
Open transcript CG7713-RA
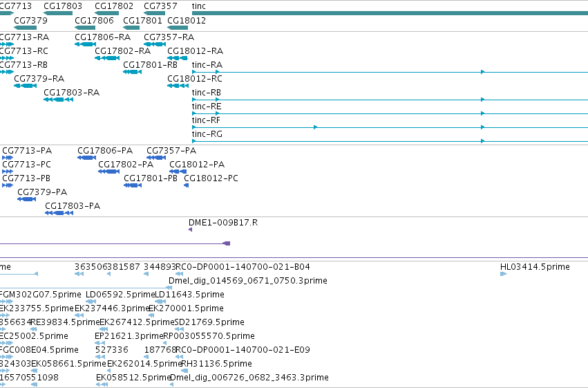pyautogui.click(x=24, y=37)
